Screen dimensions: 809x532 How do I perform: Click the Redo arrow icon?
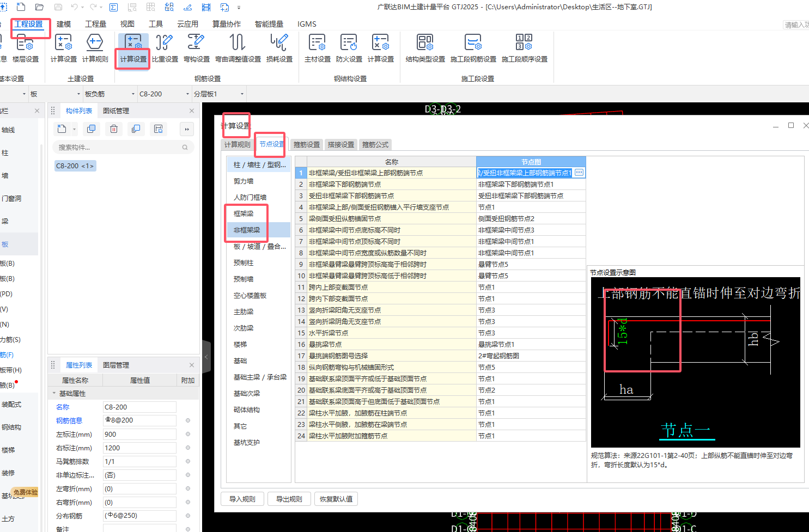pyautogui.click(x=93, y=7)
